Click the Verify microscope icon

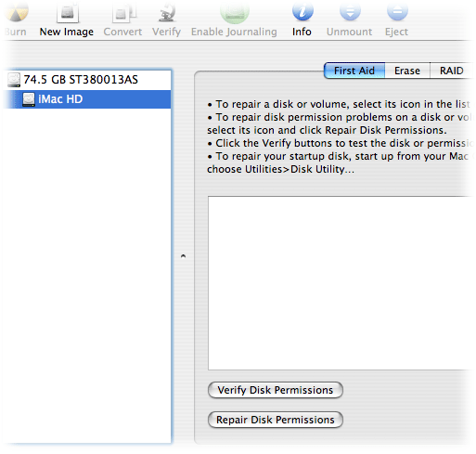coord(167,12)
